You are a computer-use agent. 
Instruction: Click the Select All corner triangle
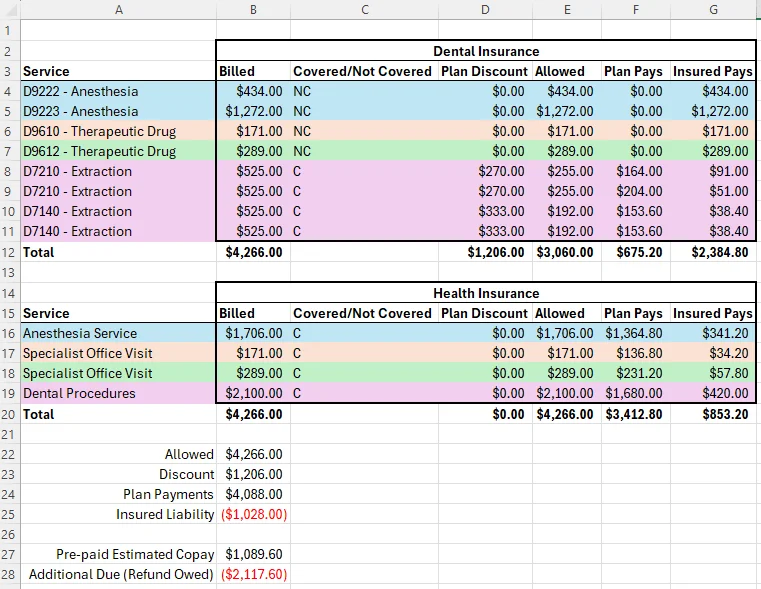click(10, 10)
